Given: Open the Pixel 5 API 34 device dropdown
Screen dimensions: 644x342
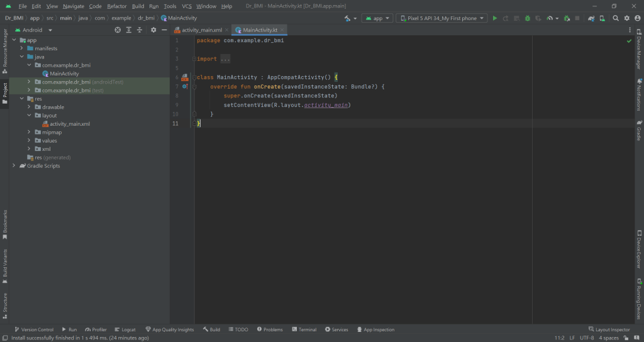Looking at the screenshot, I should [x=441, y=18].
